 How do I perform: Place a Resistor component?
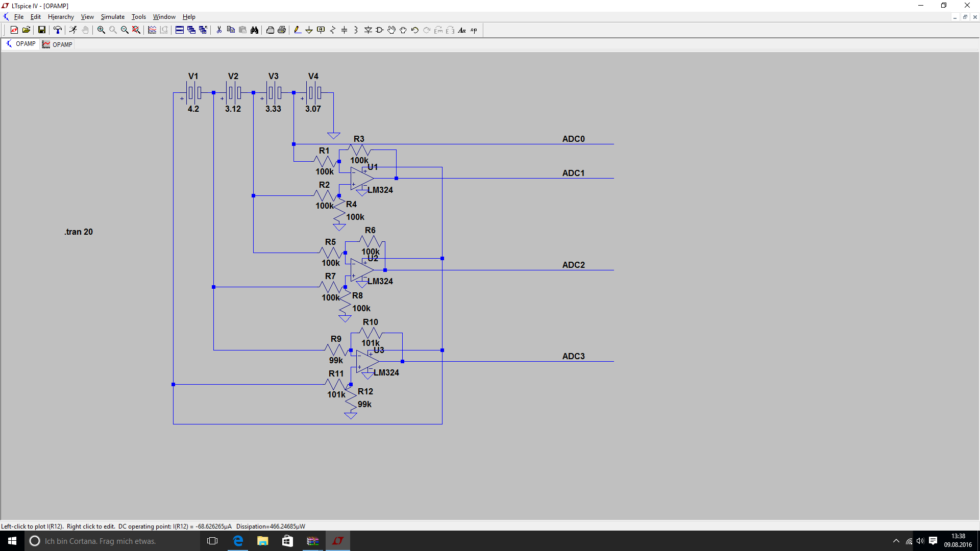point(333,30)
